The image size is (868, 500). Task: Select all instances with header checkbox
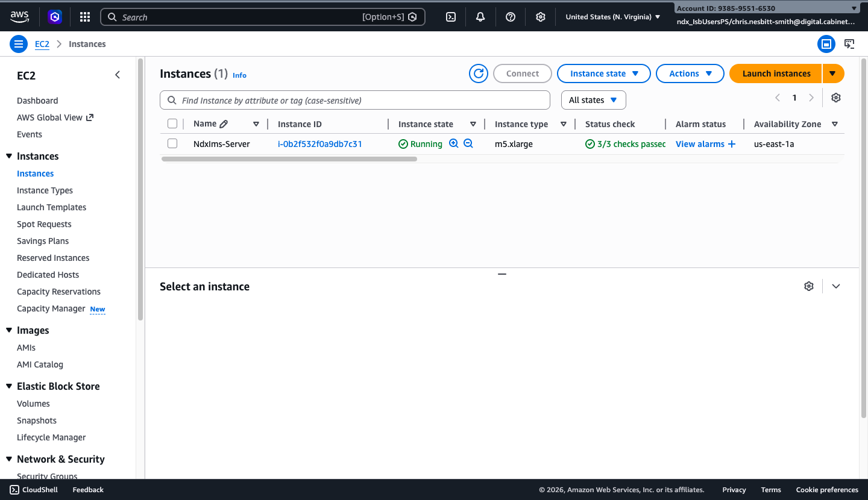pos(172,123)
